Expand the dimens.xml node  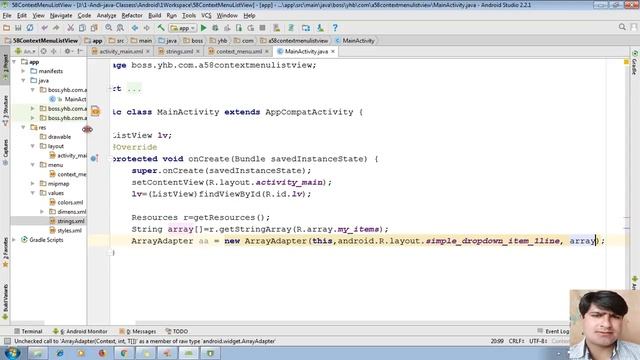[x=42, y=211]
